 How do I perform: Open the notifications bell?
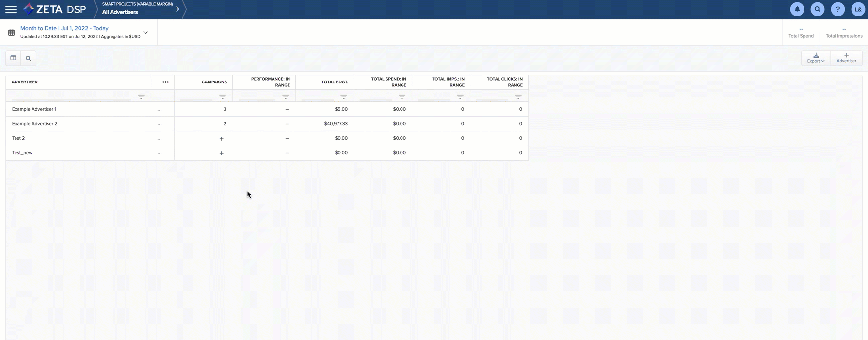[797, 9]
